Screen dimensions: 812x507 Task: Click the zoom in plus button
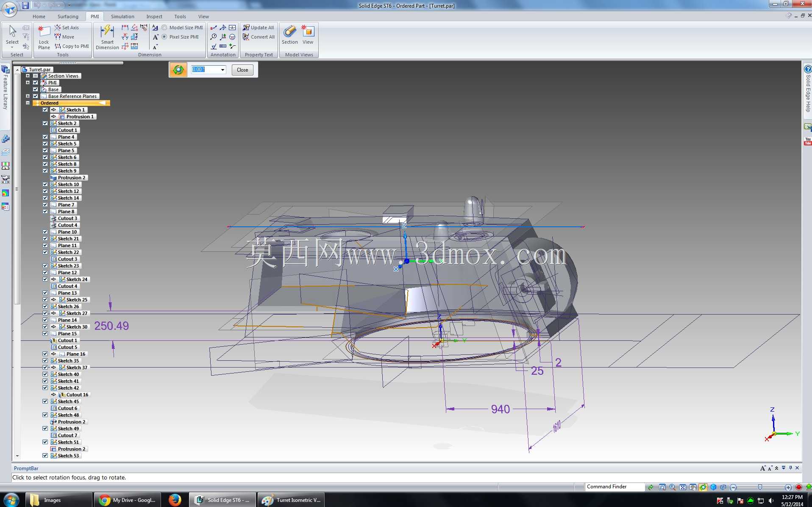coord(788,487)
